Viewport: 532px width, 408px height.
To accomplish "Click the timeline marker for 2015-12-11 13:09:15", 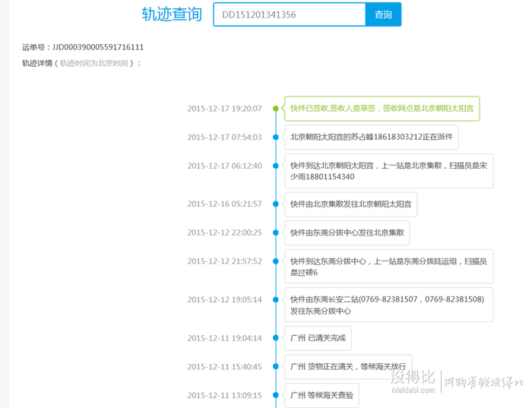I will tap(275, 395).
